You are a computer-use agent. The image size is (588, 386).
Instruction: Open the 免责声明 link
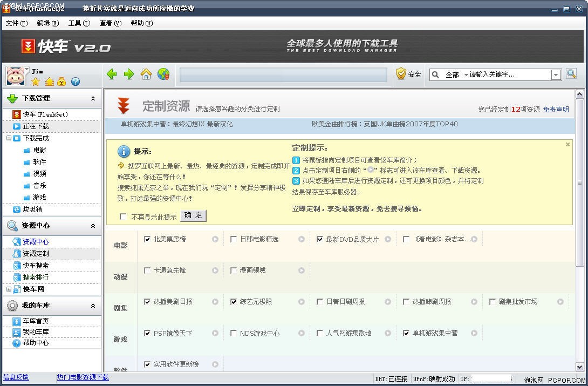(556, 109)
